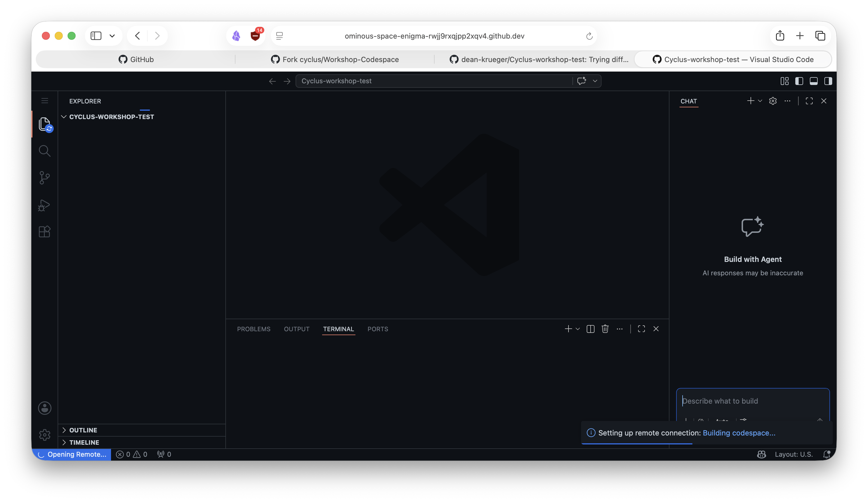The width and height of the screenshot is (868, 502).
Task: Split the terminal
Action: point(590,329)
